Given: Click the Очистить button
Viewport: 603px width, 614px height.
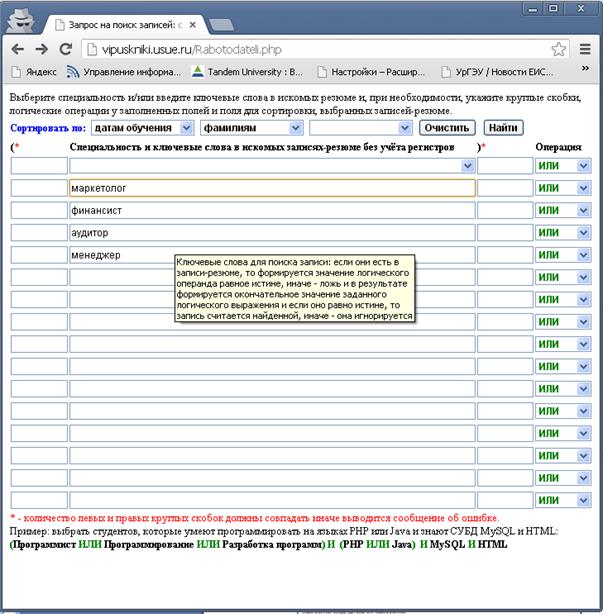Looking at the screenshot, I should click(447, 128).
